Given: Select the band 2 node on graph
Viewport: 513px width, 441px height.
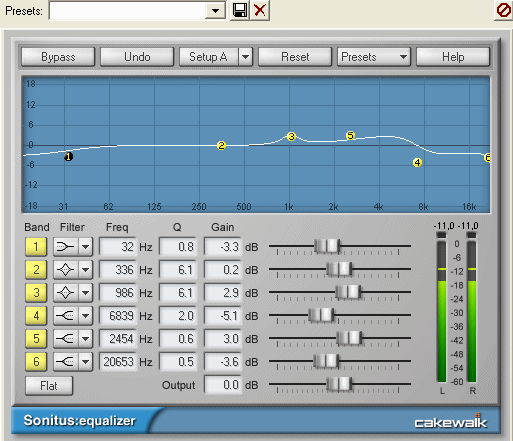Looking at the screenshot, I should click(221, 146).
